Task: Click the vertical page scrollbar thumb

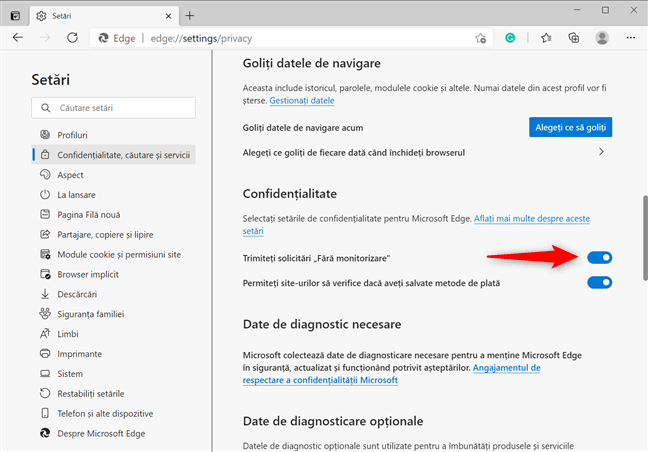Action: coord(645,238)
